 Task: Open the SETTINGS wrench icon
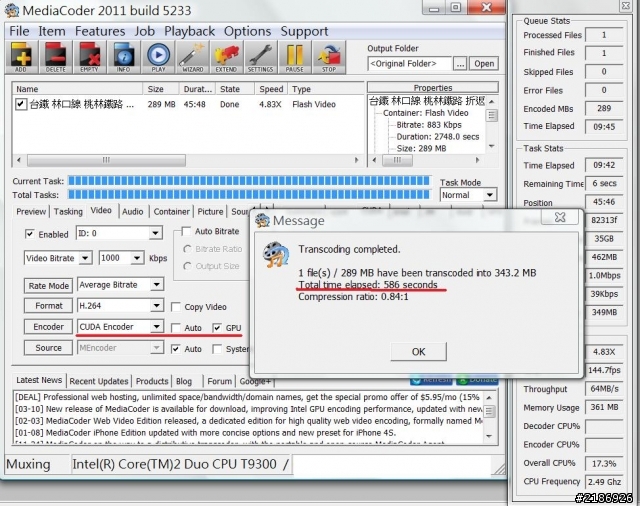260,57
